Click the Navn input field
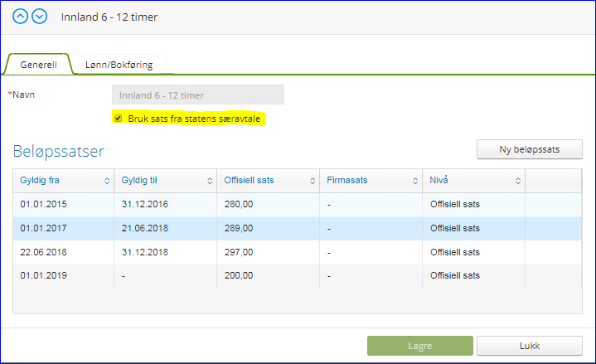This screenshot has height=364, width=596. pyautogui.click(x=197, y=95)
